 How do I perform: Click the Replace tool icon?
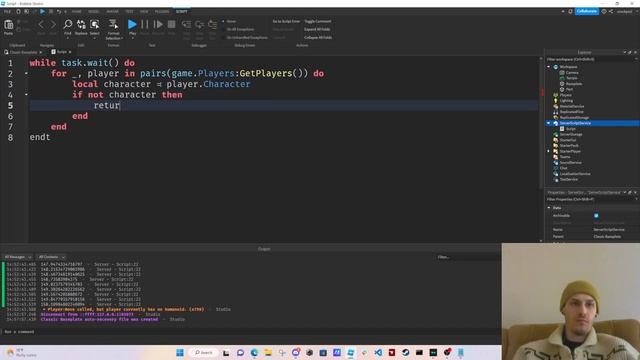(81, 24)
